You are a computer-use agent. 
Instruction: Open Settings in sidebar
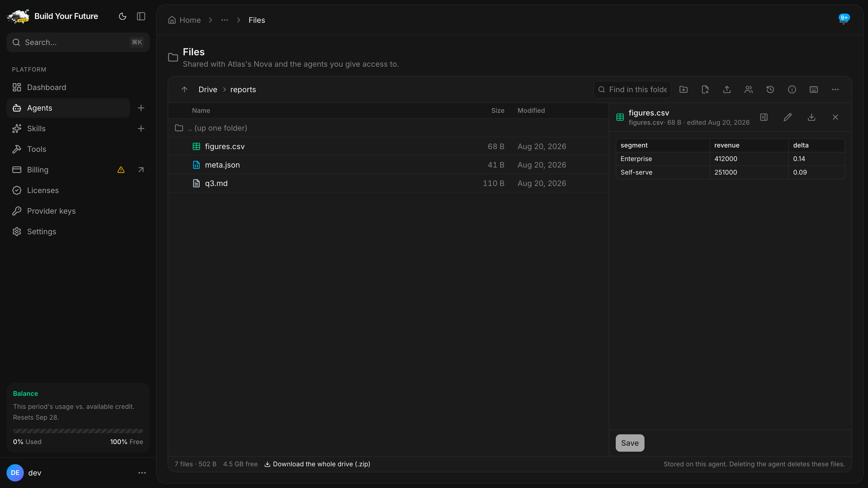[78, 231]
